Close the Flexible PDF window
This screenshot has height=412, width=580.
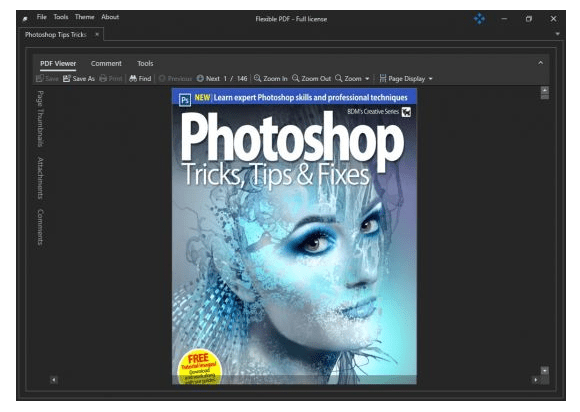point(553,18)
